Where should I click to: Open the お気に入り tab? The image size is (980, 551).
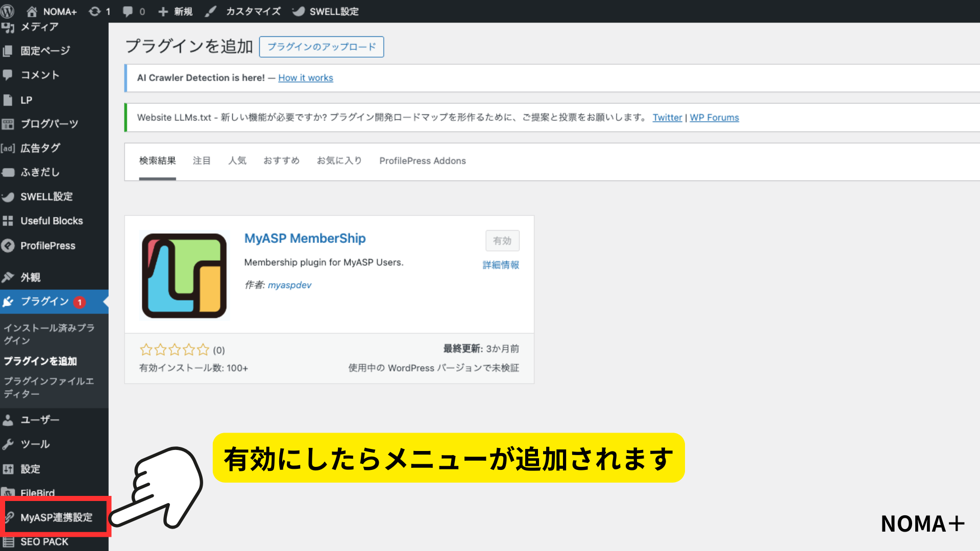[339, 161]
